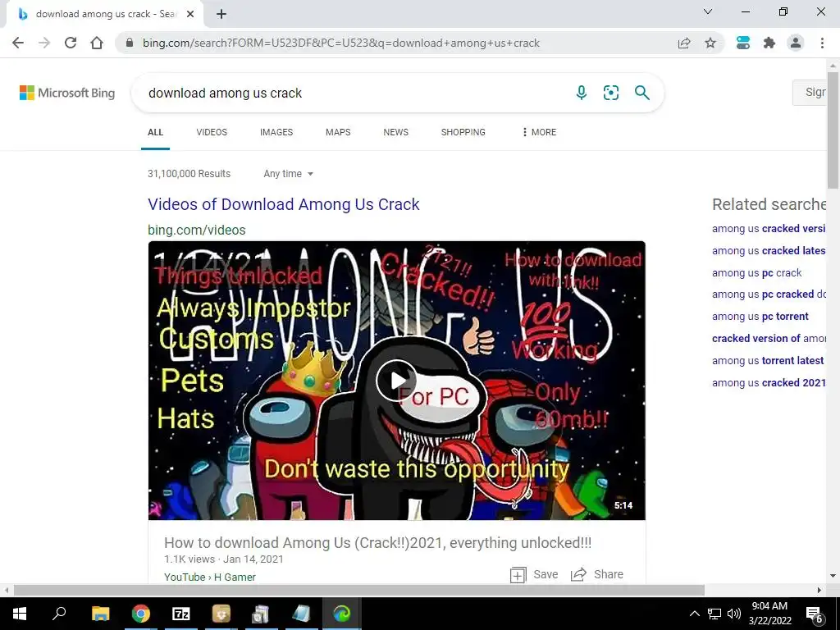Switch to the IMAGES tab
Image resolution: width=840 pixels, height=630 pixels.
tap(276, 132)
